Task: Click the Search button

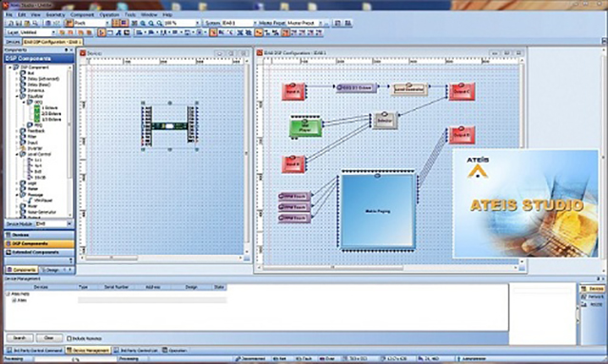Action: (20, 338)
